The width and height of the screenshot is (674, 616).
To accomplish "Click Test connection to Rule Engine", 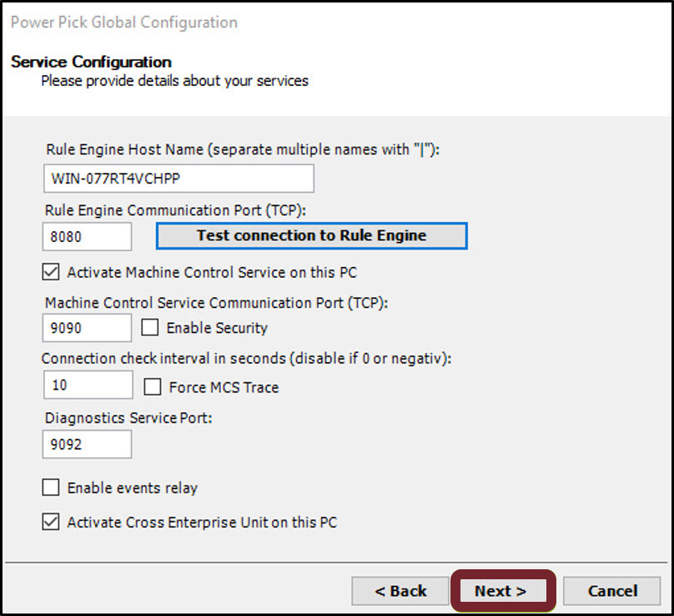I will [310, 235].
